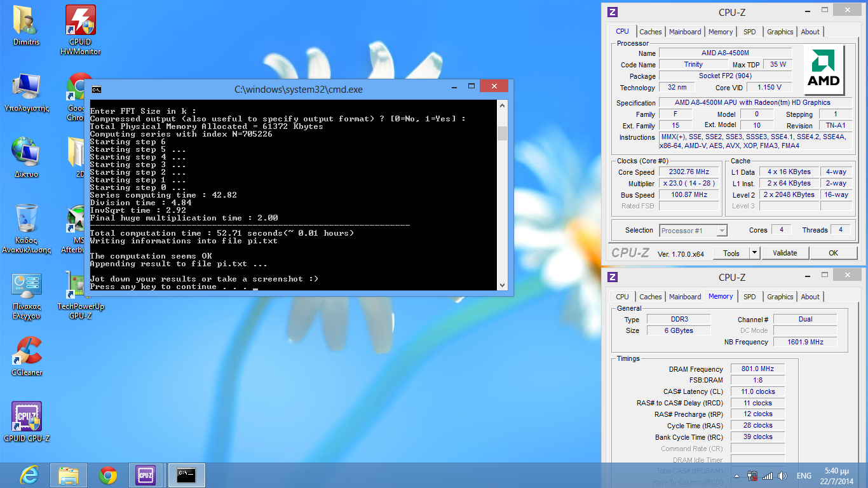The height and width of the screenshot is (488, 868).
Task: Launch CPUID CPU-Z desktop shortcut
Action: [x=26, y=421]
